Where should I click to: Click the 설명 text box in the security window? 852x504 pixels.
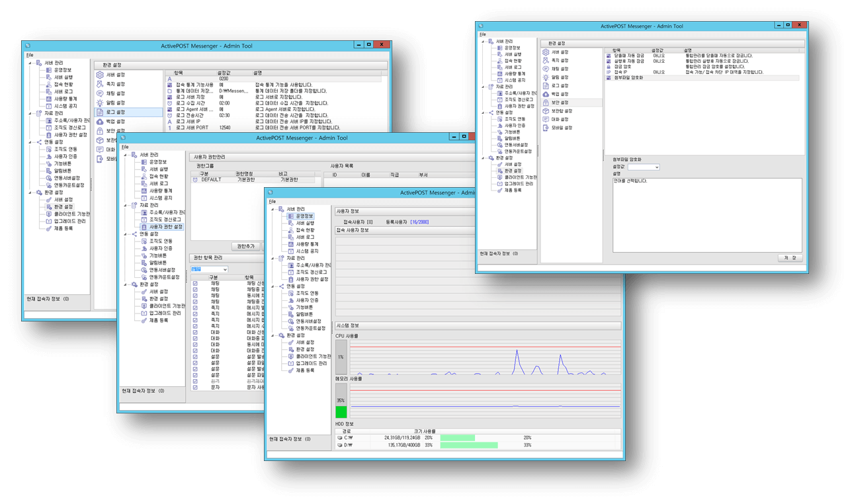pyautogui.click(x=707, y=215)
